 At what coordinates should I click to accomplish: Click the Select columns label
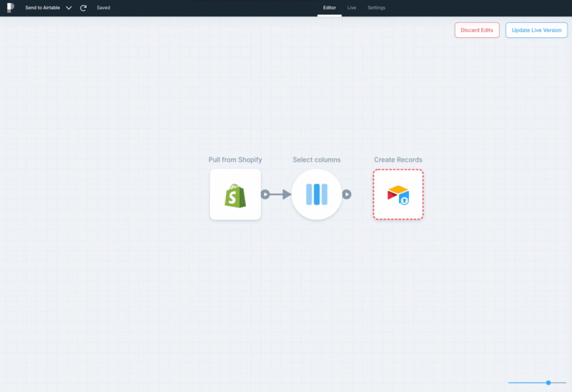tap(317, 160)
